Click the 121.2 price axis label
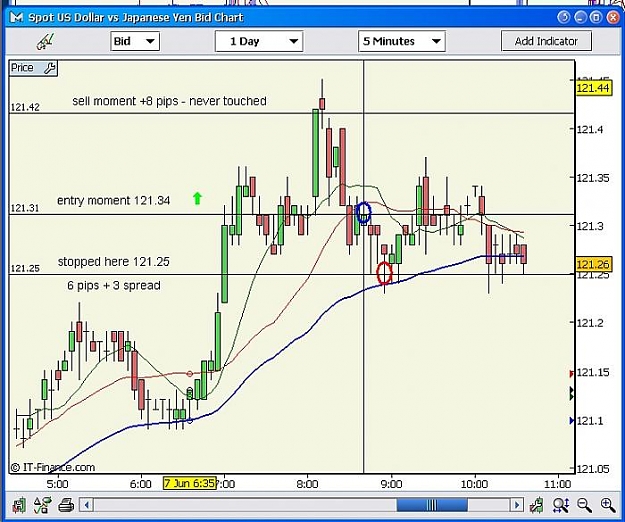The height and width of the screenshot is (522, 625). point(590,322)
